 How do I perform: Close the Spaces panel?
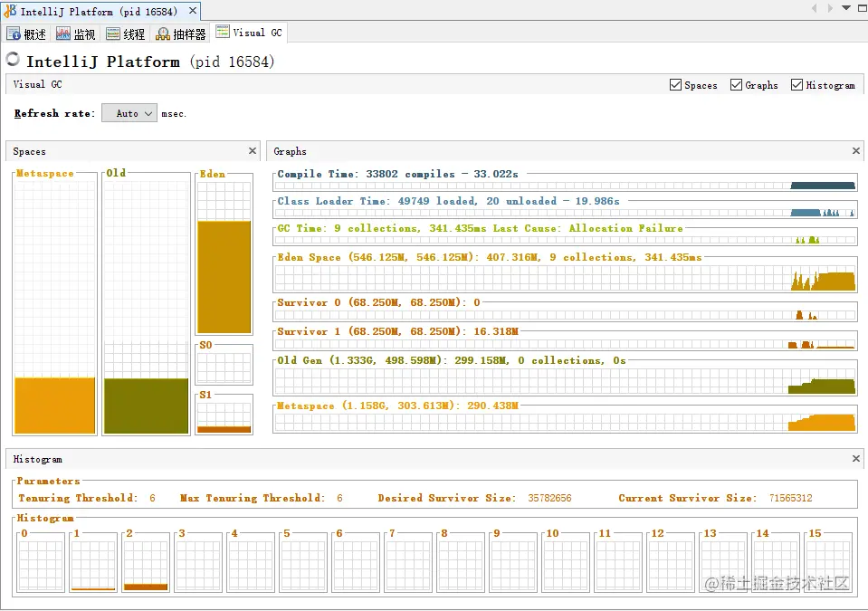pos(253,150)
